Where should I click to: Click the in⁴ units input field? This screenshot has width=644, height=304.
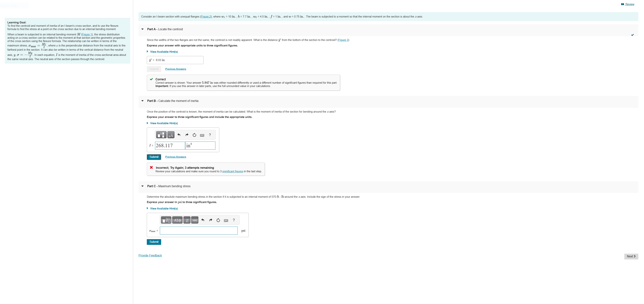point(200,146)
